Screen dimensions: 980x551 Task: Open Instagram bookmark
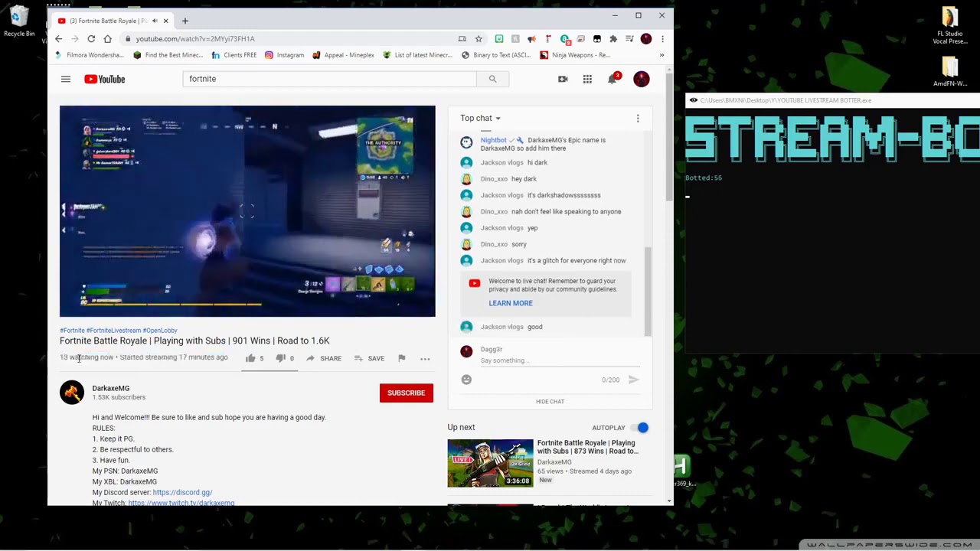(285, 55)
